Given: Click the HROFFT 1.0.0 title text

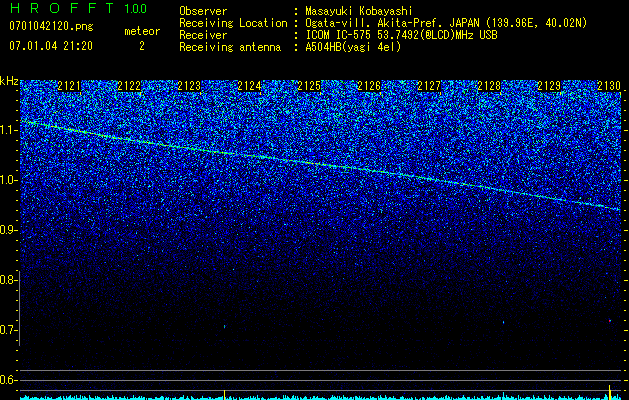Looking at the screenshot, I should click(x=78, y=8).
